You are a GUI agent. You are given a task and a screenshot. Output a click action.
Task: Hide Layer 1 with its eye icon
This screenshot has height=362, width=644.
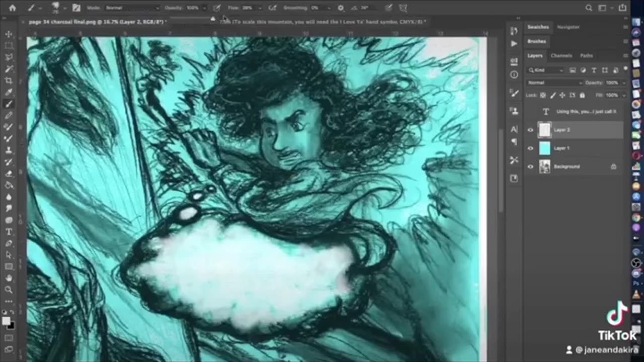(x=530, y=148)
